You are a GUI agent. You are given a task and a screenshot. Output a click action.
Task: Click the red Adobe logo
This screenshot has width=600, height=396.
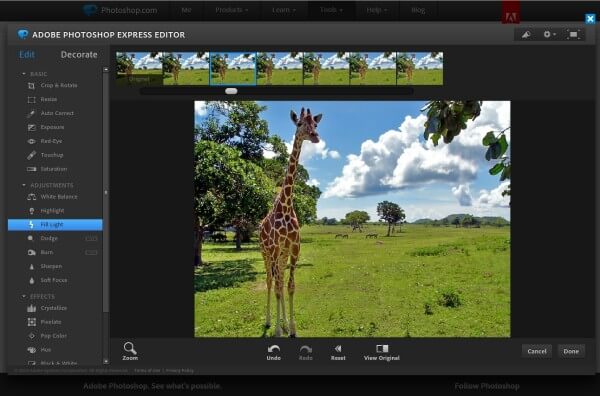click(x=511, y=13)
